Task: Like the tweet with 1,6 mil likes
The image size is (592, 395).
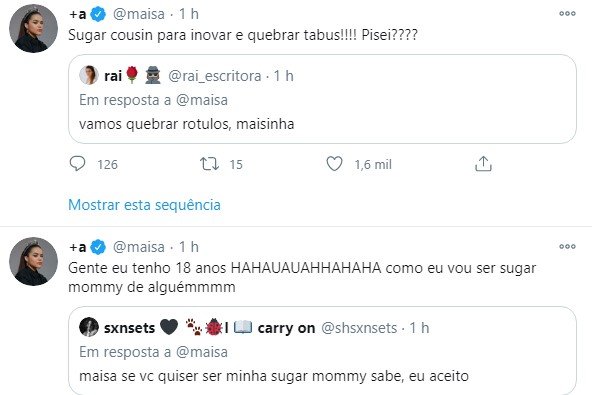Action: coord(335,164)
